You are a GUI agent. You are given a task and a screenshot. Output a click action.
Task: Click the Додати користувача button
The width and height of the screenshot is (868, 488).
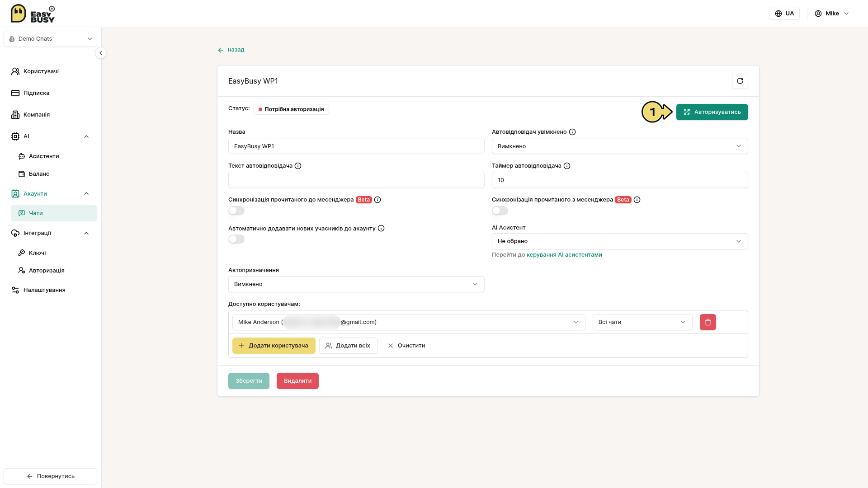click(274, 346)
